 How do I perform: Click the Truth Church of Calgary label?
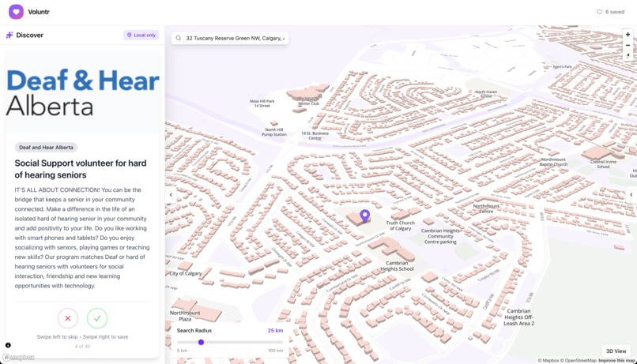(x=400, y=226)
